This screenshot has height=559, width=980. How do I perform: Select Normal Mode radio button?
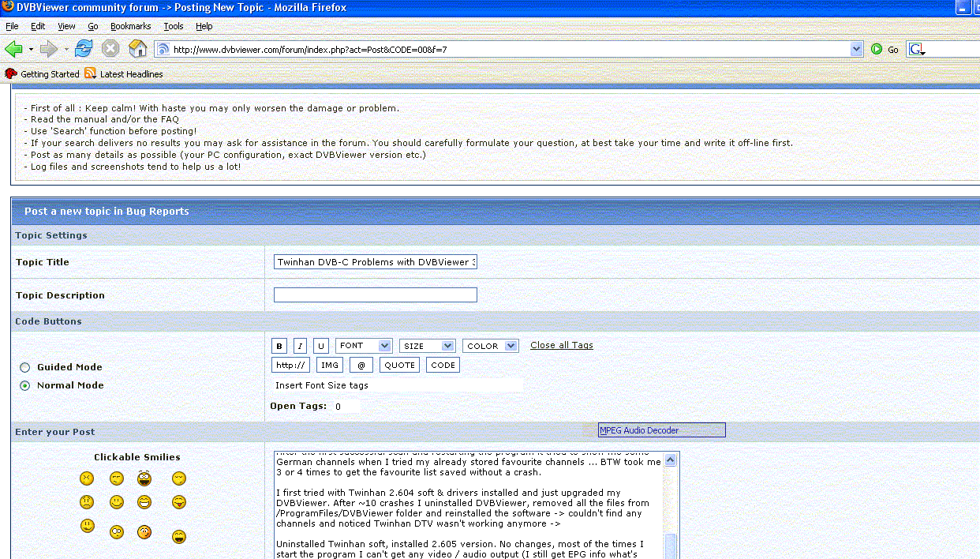[25, 385]
